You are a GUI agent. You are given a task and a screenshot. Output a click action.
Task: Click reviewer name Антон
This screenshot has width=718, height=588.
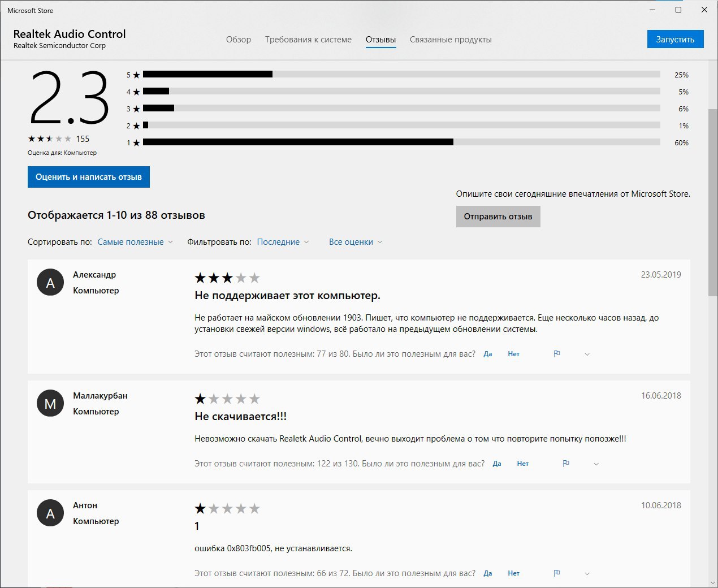click(x=85, y=505)
